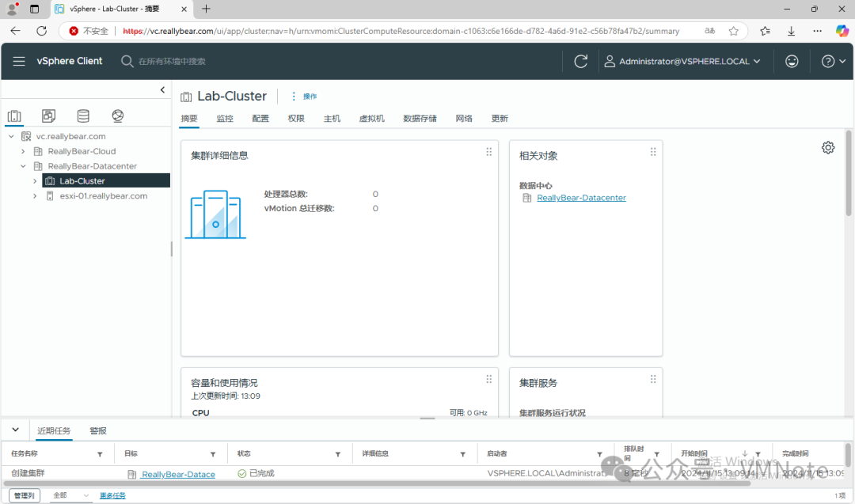This screenshot has width=855, height=504.
Task: Switch to the VMs and Templates view icon
Action: (x=48, y=116)
